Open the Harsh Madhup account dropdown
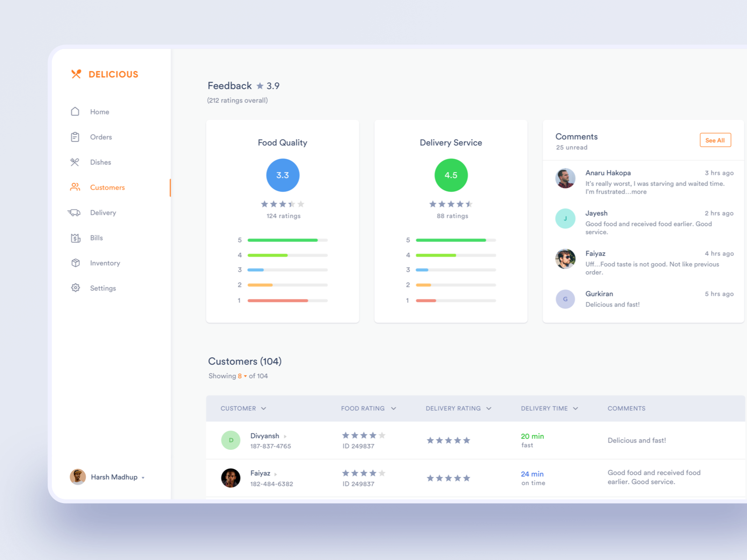The image size is (747, 560). pyautogui.click(x=117, y=477)
